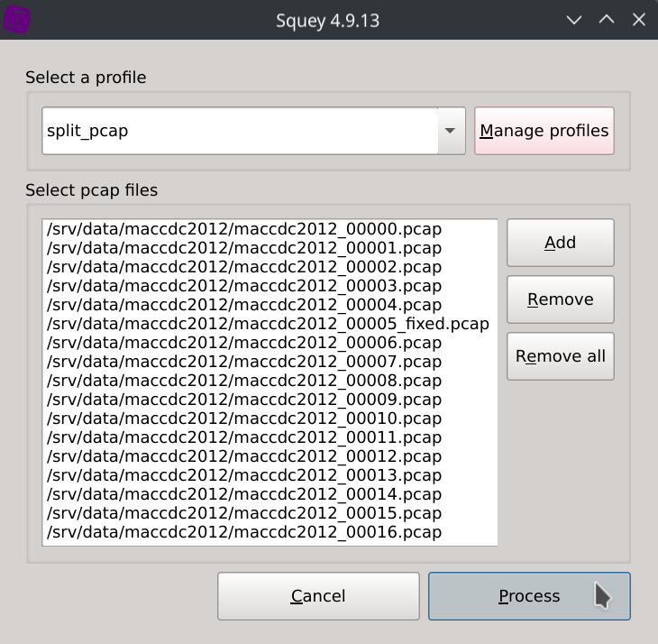
Task: Select maccdc2012_00013.pcap from the list
Action: click(244, 475)
